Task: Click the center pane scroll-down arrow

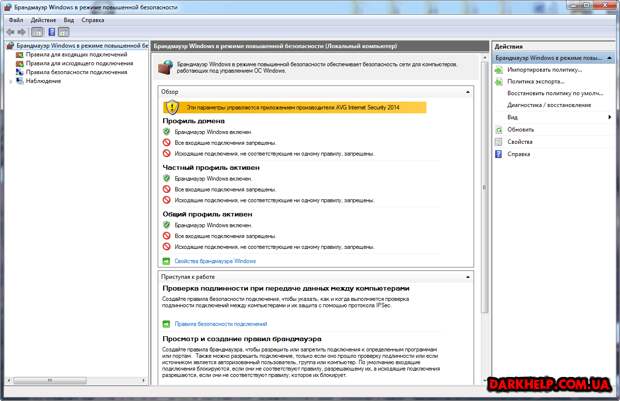Action: (485, 381)
